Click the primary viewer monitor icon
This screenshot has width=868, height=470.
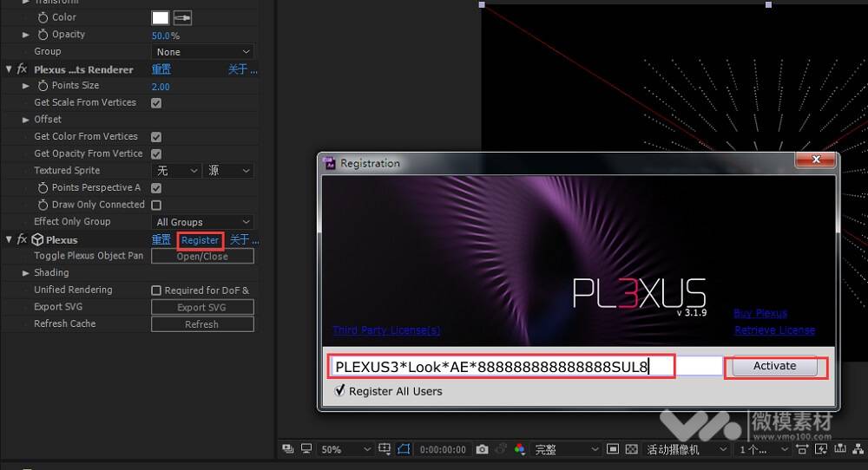click(x=306, y=449)
